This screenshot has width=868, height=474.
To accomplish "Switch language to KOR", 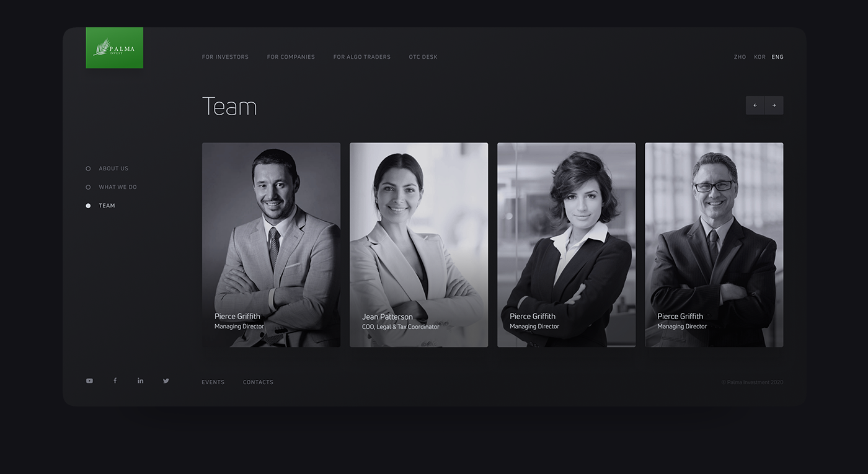I will [759, 57].
